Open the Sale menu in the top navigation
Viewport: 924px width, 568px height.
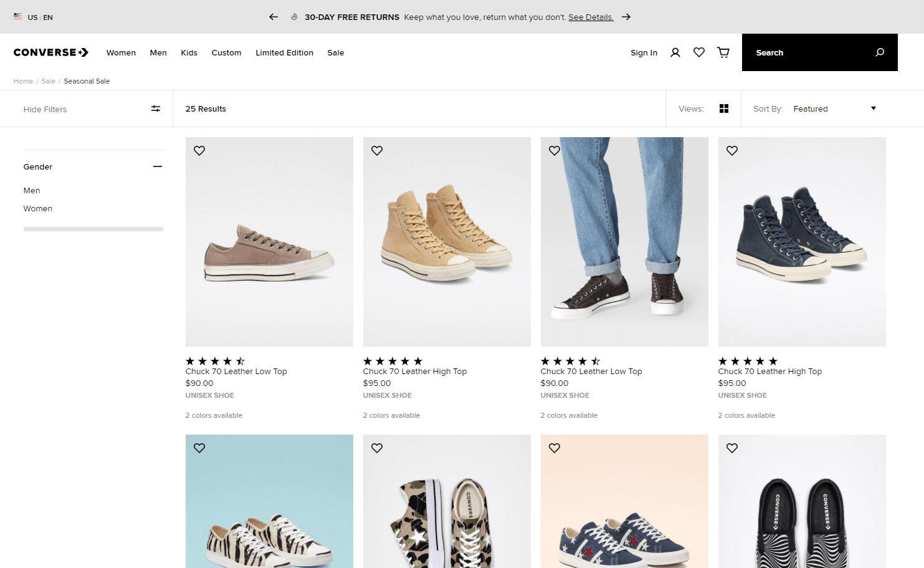335,52
